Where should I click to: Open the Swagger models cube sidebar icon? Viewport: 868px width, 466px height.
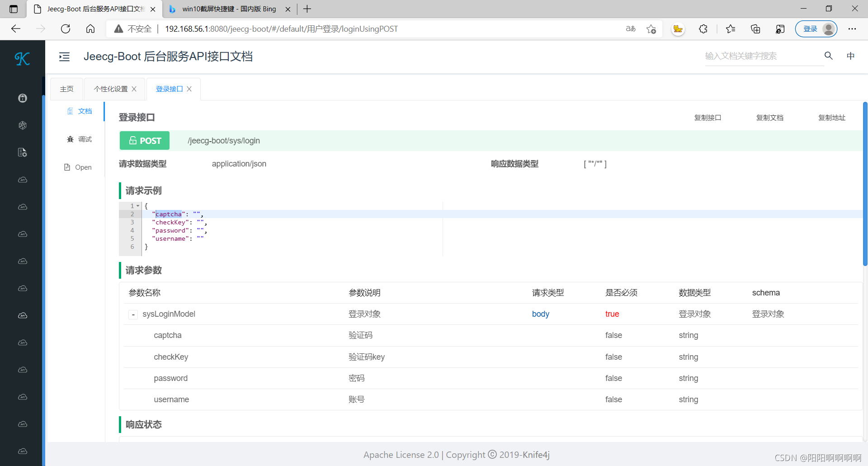[23, 125]
